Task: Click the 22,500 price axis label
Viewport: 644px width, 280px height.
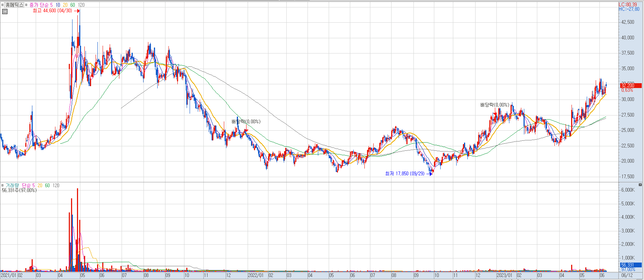Action: (x=628, y=146)
